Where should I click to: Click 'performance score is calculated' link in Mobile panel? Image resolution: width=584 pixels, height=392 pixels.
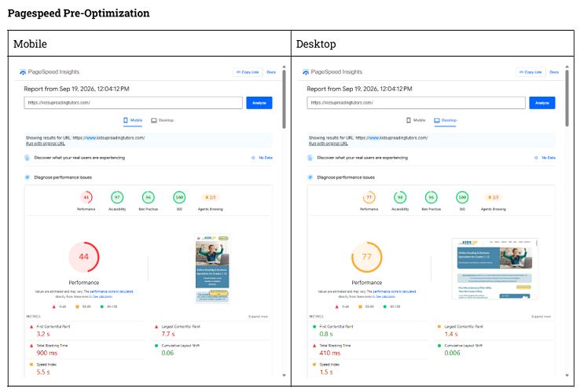click(112, 292)
